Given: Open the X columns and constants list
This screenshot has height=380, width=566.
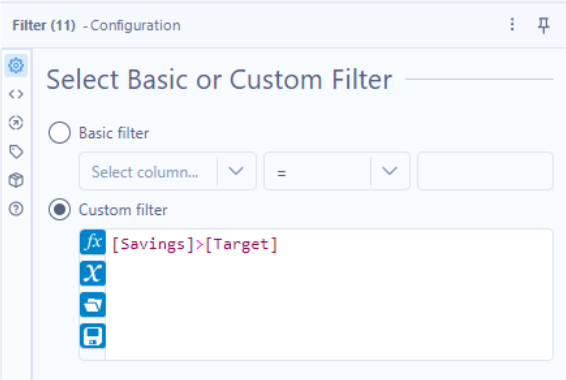Looking at the screenshot, I should pos(93,273).
